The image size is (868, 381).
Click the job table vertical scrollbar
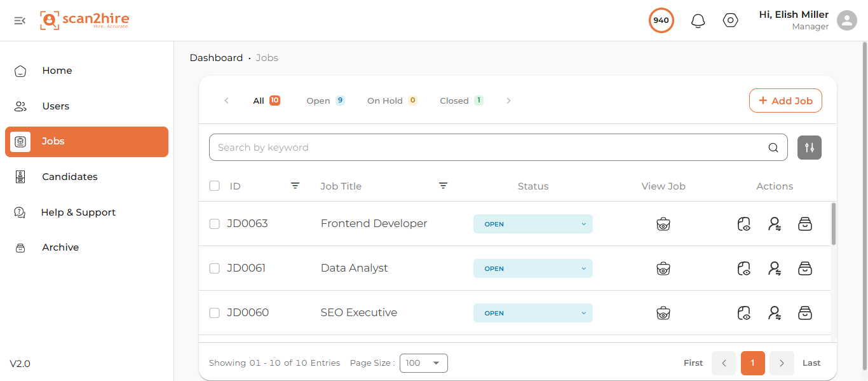click(x=833, y=224)
